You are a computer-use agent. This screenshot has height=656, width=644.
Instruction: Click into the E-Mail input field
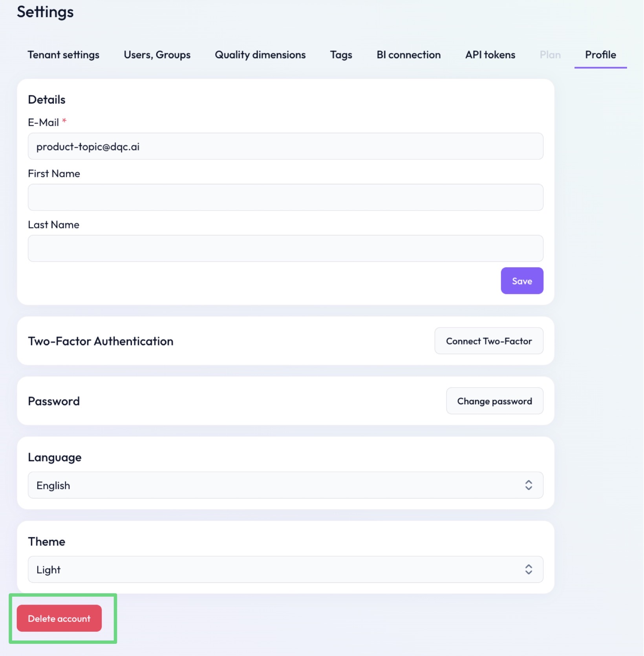(x=285, y=146)
